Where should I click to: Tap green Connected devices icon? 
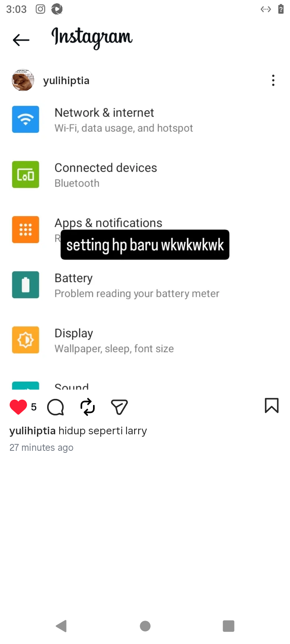pyautogui.click(x=25, y=174)
